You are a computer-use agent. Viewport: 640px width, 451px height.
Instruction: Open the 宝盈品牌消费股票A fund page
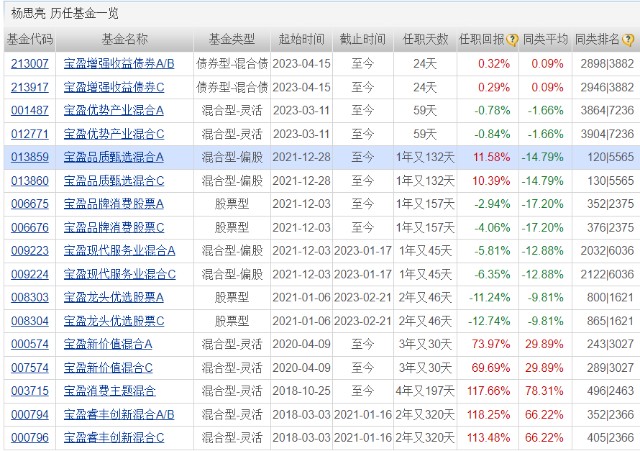114,204
